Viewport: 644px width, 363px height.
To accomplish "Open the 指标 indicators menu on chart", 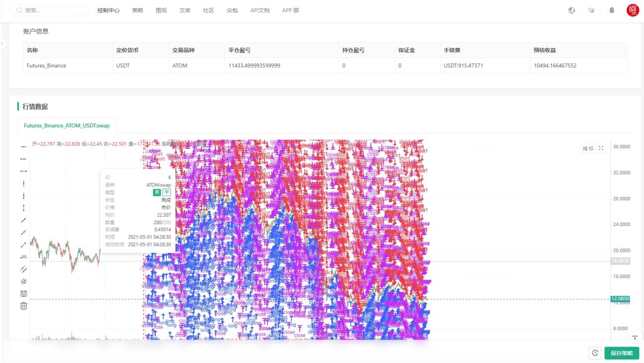I will pos(588,148).
